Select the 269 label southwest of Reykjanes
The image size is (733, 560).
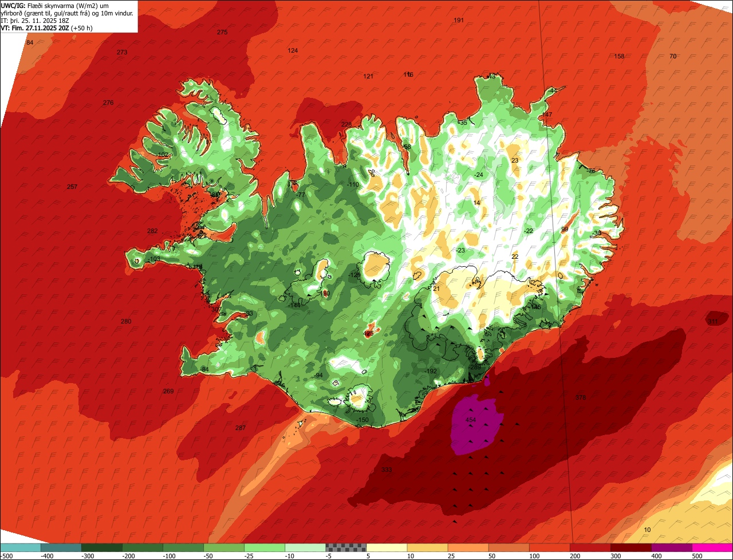168,391
